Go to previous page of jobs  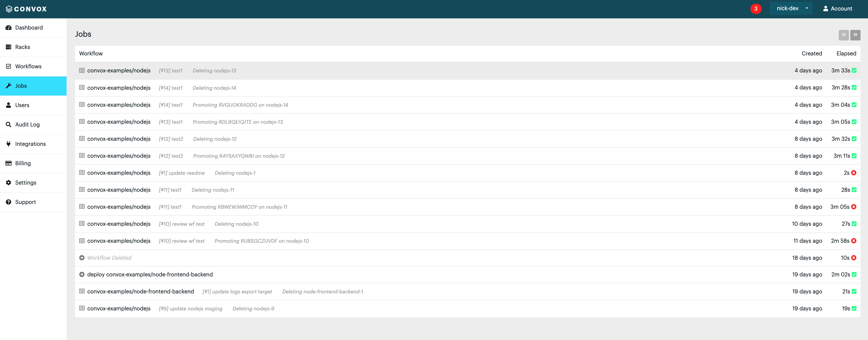pyautogui.click(x=844, y=35)
